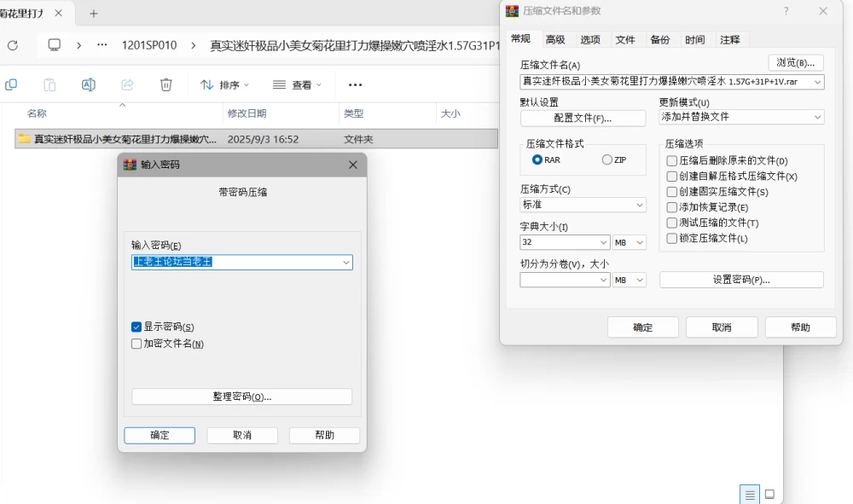Click the Delete trash icon in Explorer toolbar
The width and height of the screenshot is (853, 504).
click(x=166, y=84)
